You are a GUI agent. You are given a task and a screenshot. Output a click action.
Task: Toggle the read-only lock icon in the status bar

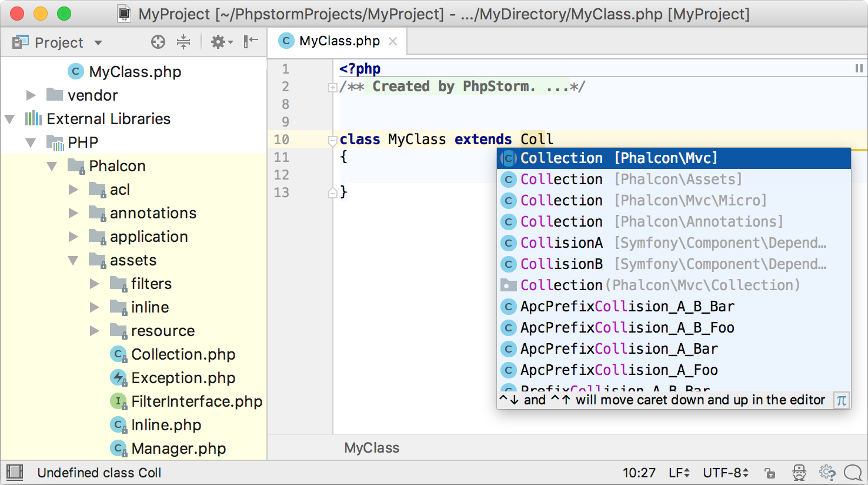(769, 473)
